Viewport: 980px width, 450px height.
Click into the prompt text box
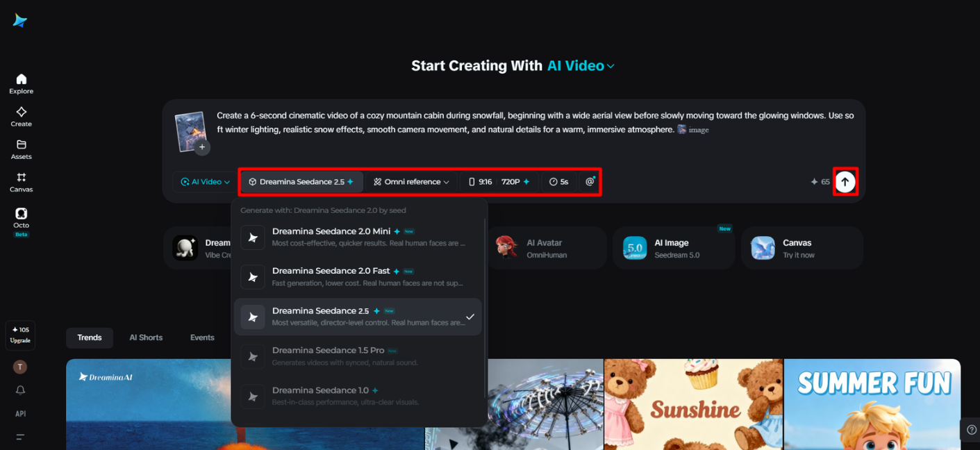click(x=535, y=122)
